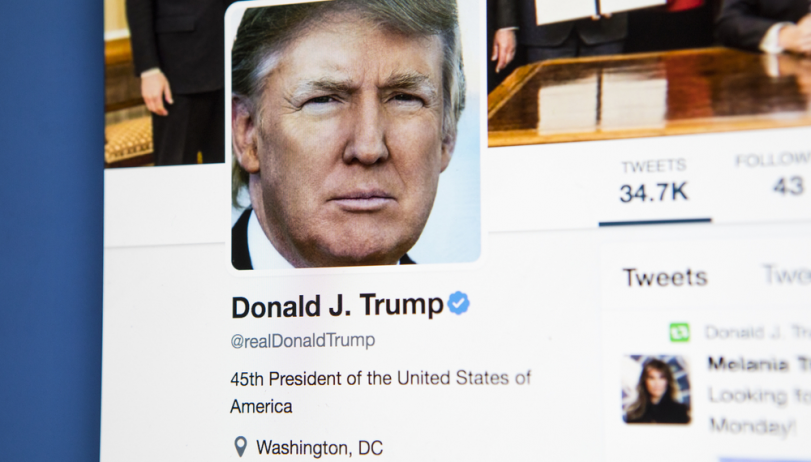
Task: Click the blue page background margin
Action: (51, 231)
